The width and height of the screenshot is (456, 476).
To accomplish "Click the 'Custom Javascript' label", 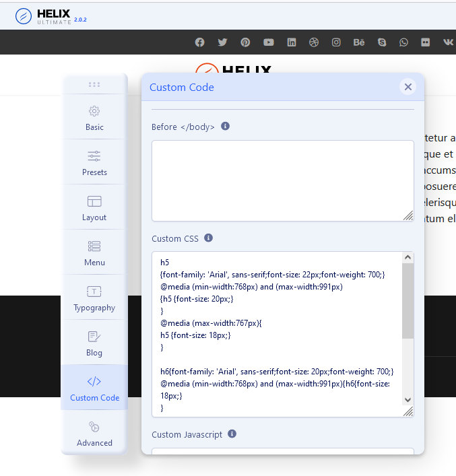I will coord(187,435).
